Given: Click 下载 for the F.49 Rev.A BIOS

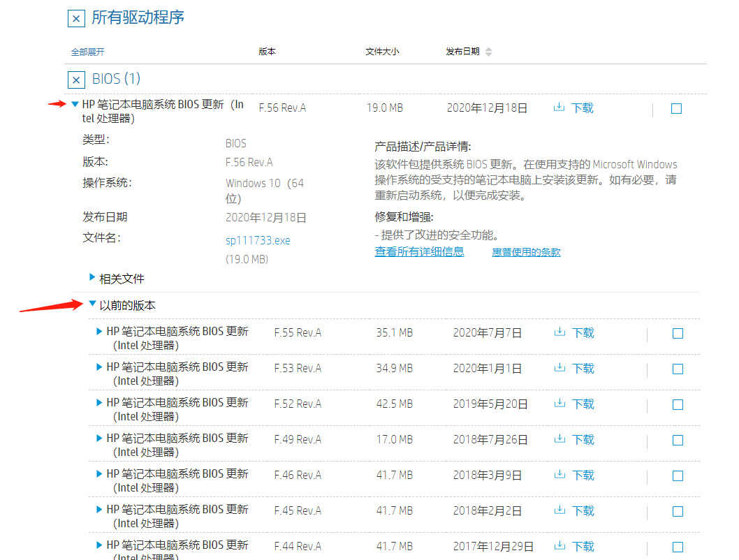Looking at the screenshot, I should click(583, 439).
